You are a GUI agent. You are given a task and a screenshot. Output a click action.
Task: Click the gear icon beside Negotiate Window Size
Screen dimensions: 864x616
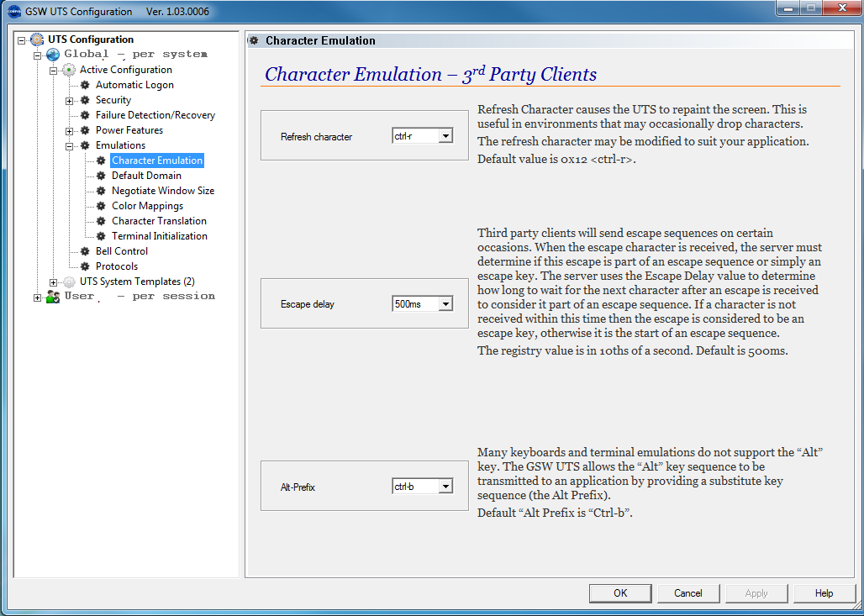pyautogui.click(x=101, y=191)
